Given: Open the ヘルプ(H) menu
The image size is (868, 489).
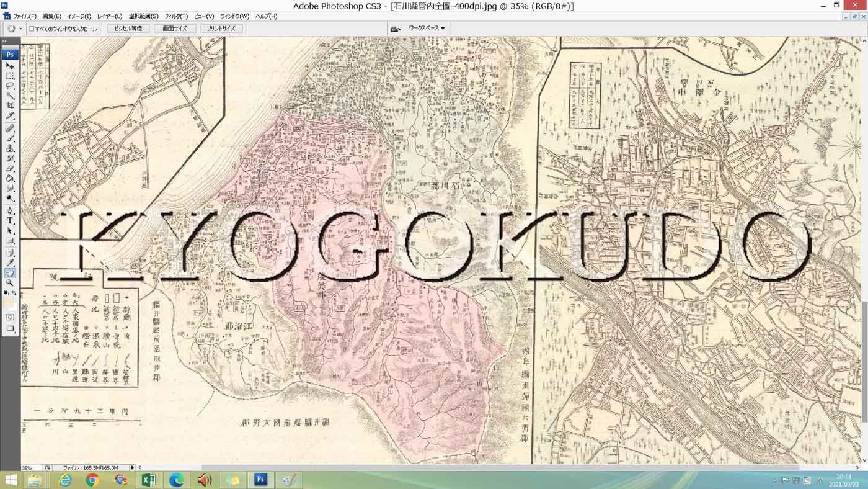Looking at the screenshot, I should 267,16.
